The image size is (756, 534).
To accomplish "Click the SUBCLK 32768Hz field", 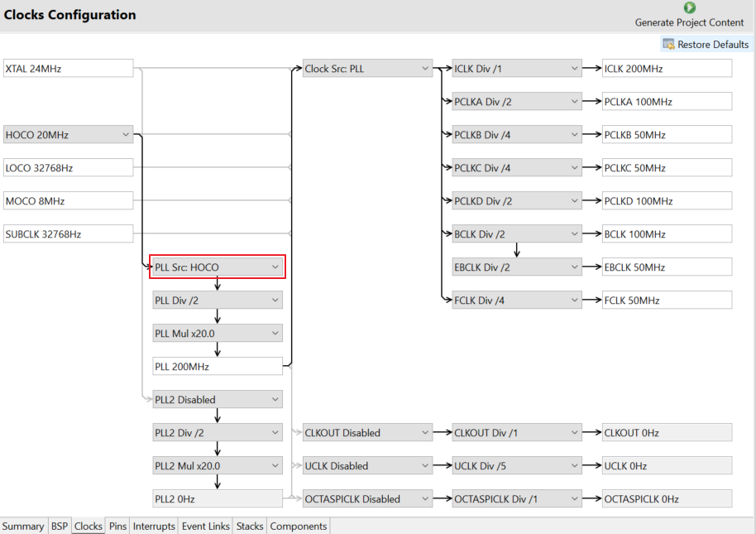I will tap(68, 234).
